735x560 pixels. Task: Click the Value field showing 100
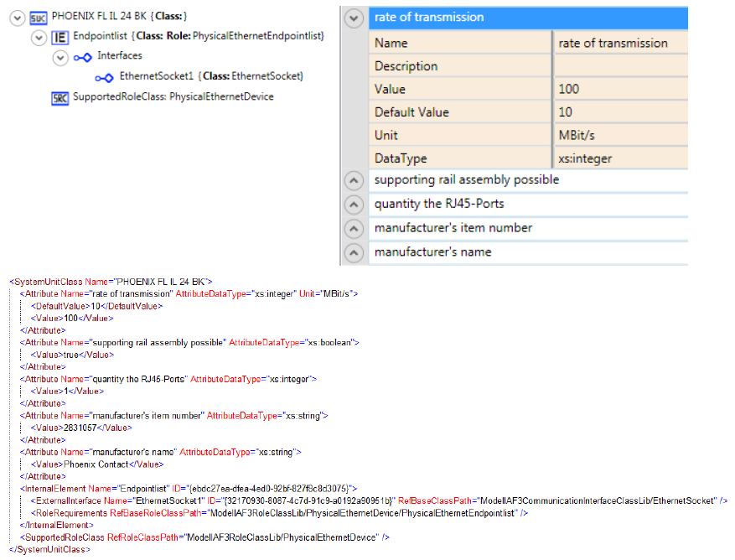[x=620, y=89]
